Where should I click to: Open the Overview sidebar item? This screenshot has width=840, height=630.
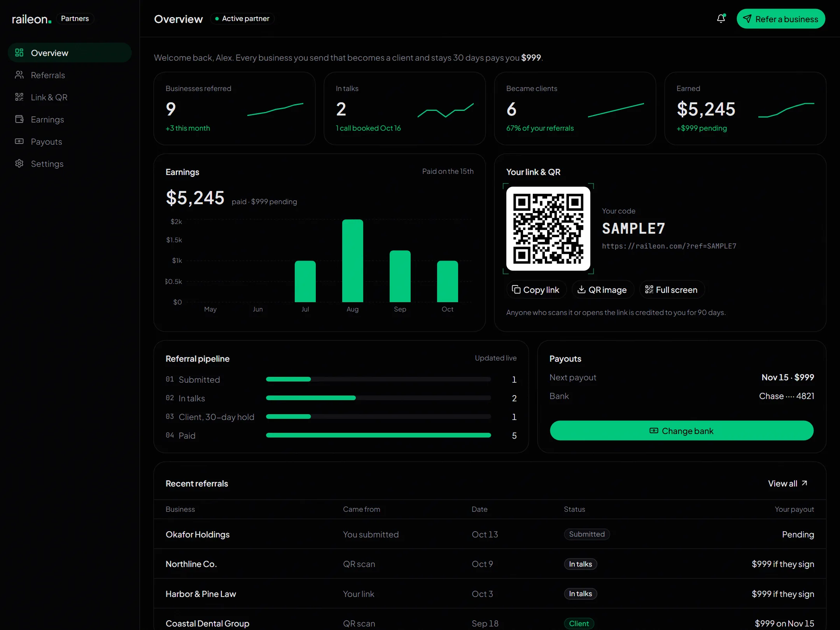pos(70,52)
